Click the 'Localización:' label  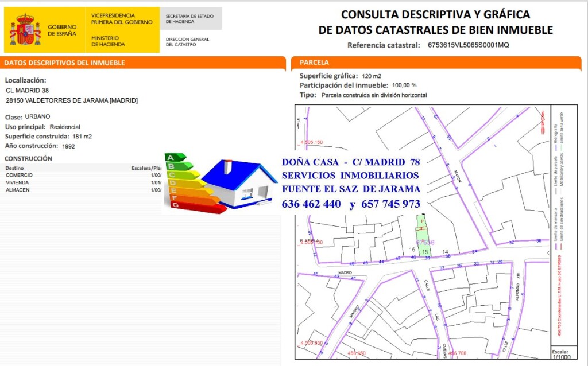[25, 80]
